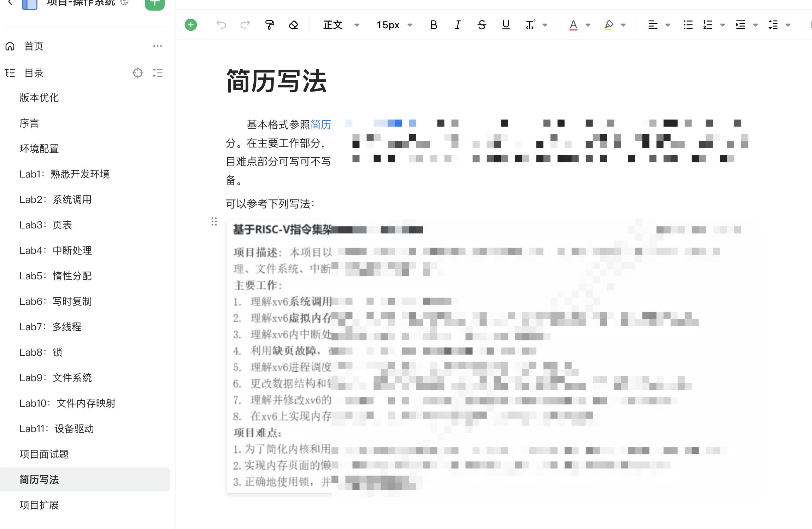Toggle strikethrough formatting

pos(482,25)
